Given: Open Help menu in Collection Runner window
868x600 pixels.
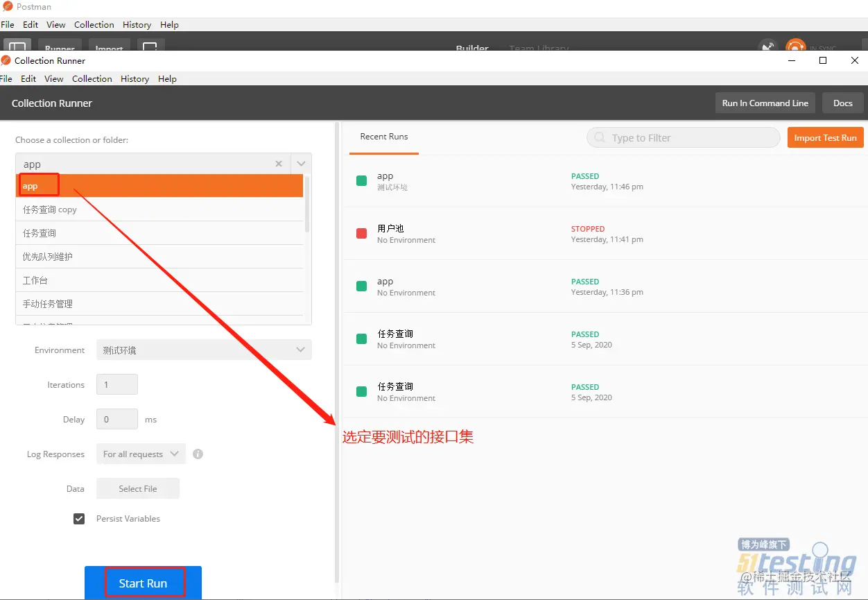Looking at the screenshot, I should (x=167, y=78).
